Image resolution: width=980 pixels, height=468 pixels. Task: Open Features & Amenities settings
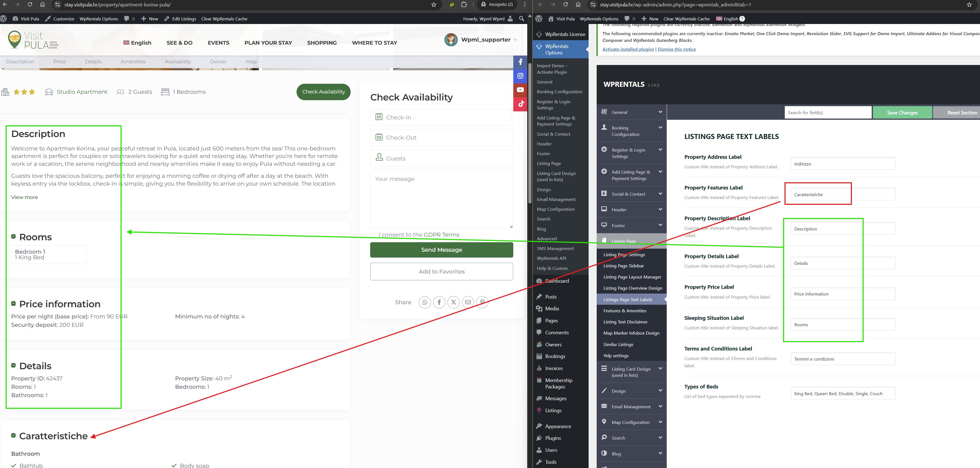625,311
